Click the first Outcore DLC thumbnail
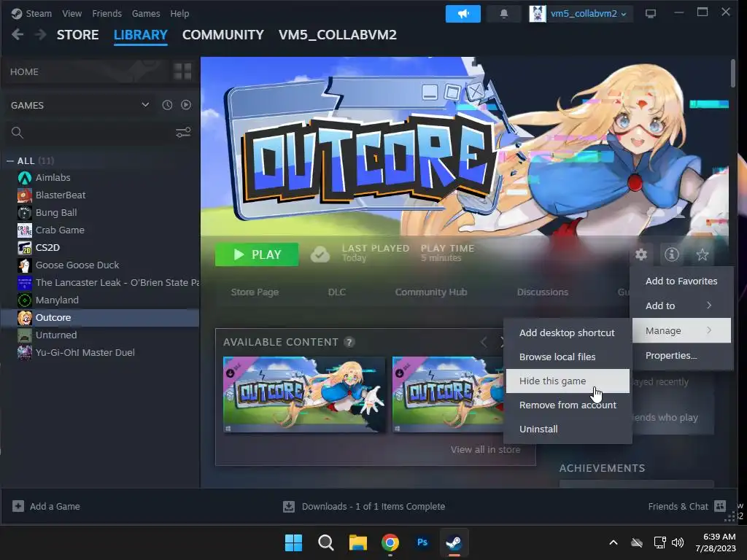 coord(304,394)
